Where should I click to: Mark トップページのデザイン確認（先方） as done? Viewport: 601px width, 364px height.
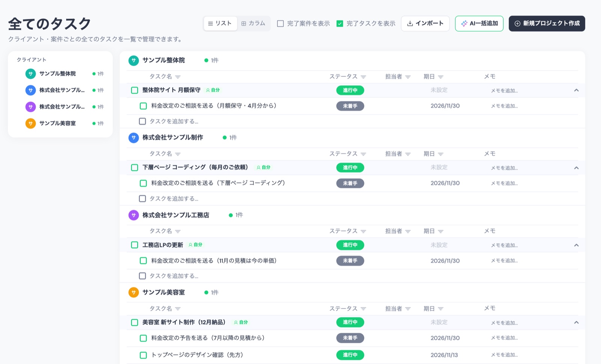pos(143,355)
